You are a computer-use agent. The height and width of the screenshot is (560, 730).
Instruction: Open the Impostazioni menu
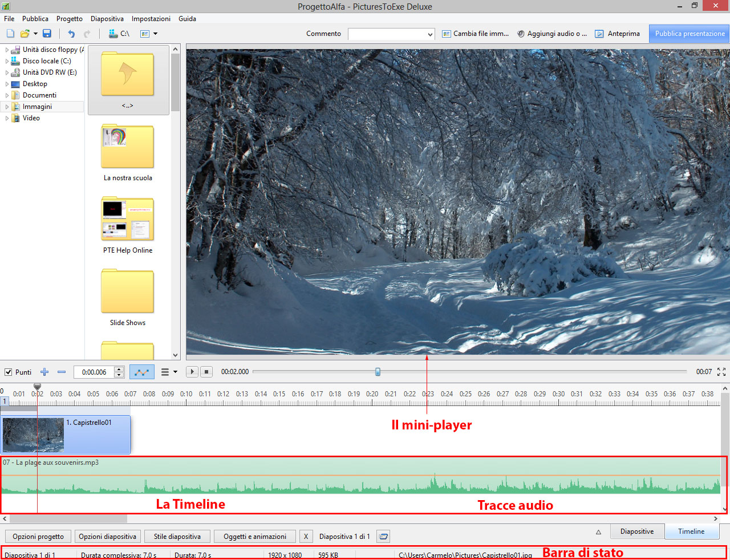151,19
